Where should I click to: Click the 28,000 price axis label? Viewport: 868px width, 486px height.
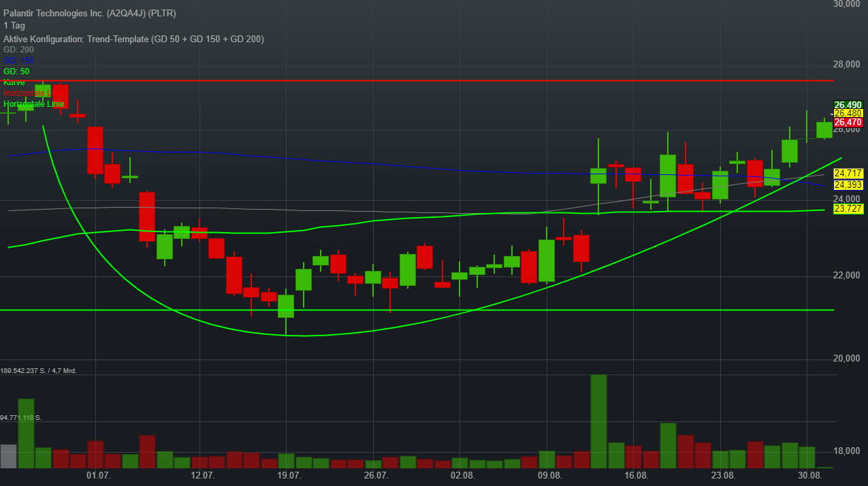click(848, 65)
